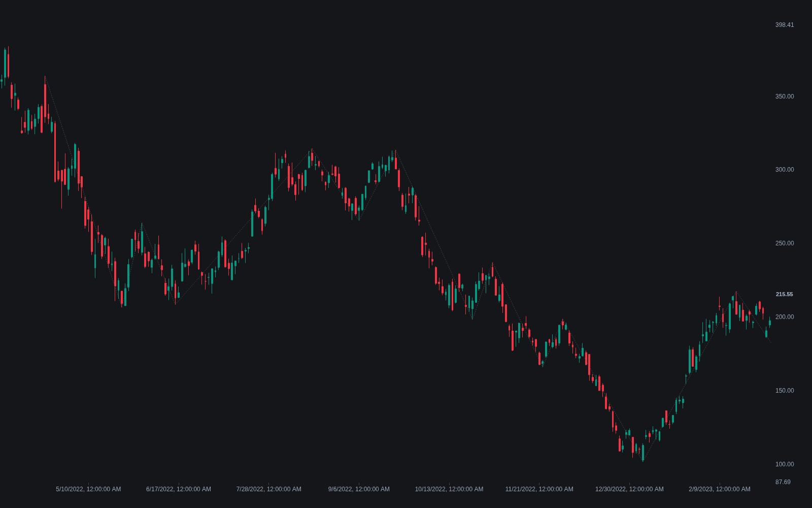812x508 pixels.
Task: Click the current price 215.55 marker
Action: 784,294
